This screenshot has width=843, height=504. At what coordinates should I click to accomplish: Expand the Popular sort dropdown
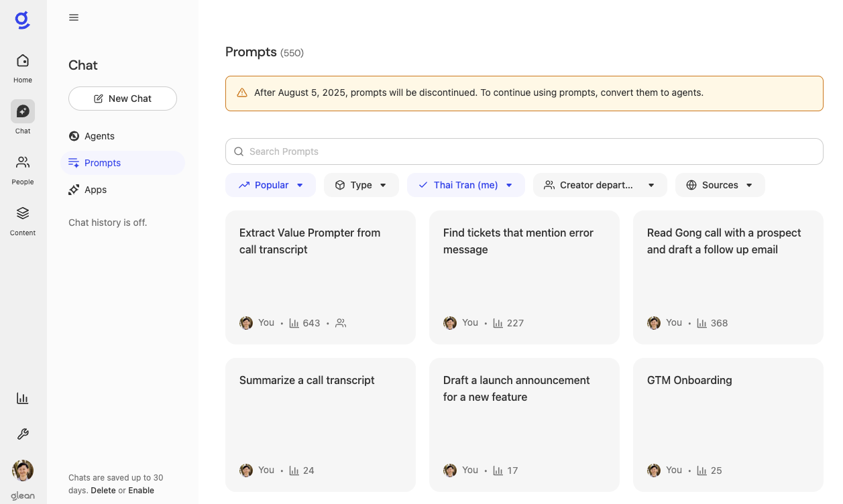point(270,185)
